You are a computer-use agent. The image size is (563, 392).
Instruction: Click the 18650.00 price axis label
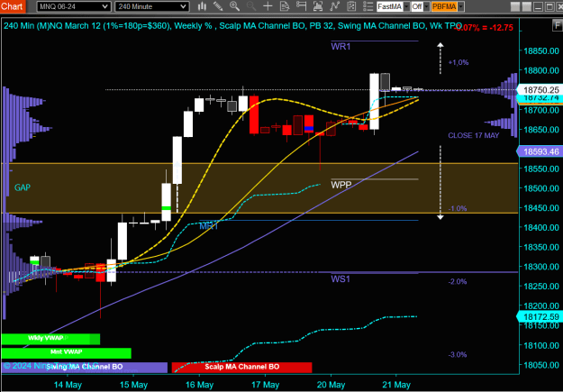(x=541, y=130)
